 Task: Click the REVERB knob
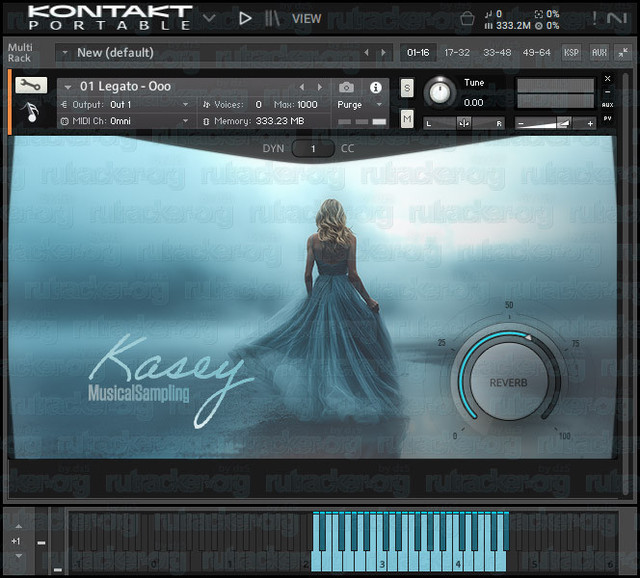(x=509, y=382)
